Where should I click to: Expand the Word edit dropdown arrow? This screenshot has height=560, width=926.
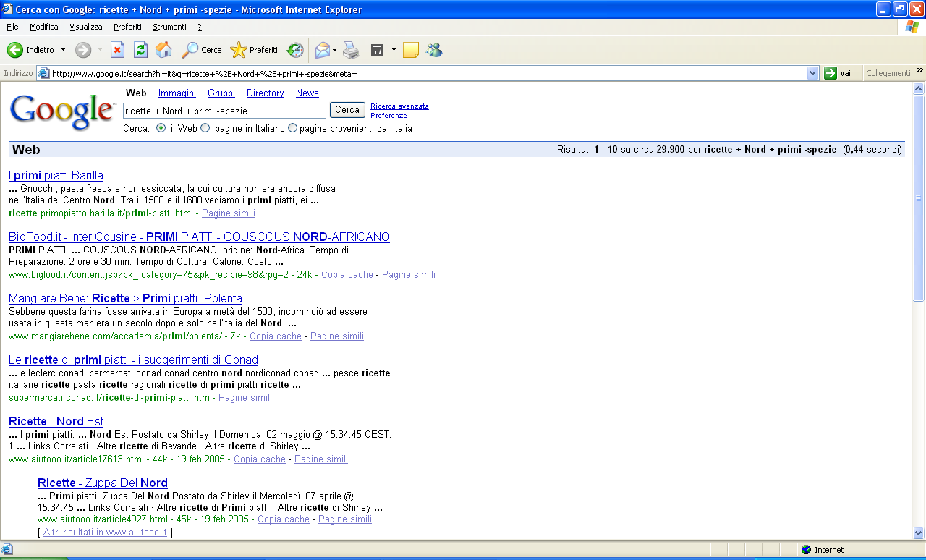[x=394, y=50]
